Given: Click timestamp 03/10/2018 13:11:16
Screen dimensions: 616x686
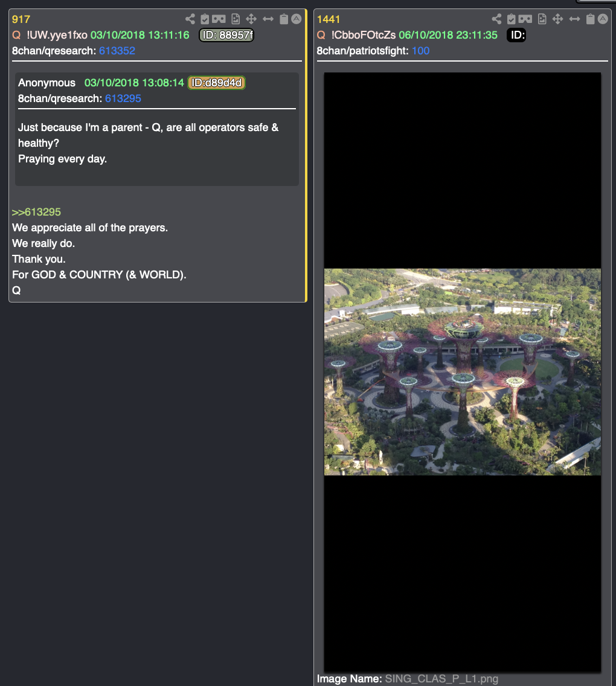Looking at the screenshot, I should 140,35.
